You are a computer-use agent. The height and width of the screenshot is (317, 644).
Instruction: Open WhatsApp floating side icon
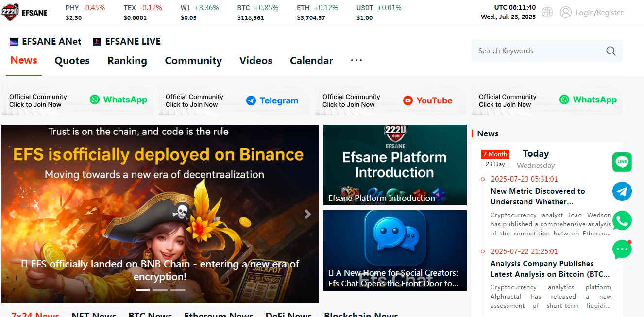(x=622, y=220)
